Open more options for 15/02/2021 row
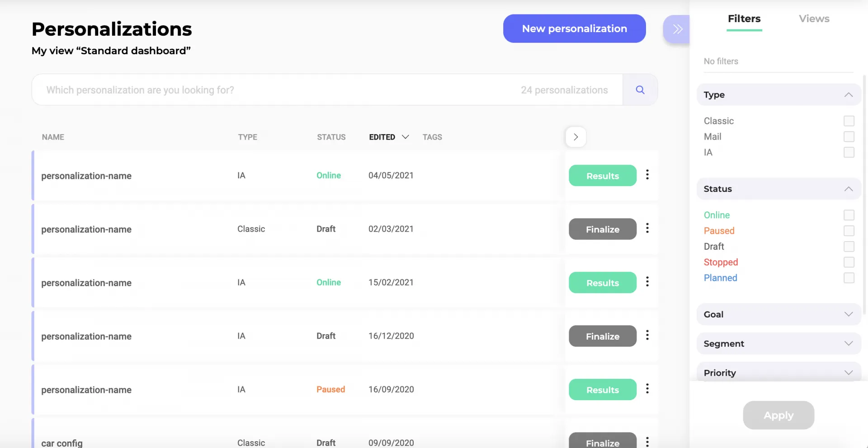 (647, 282)
